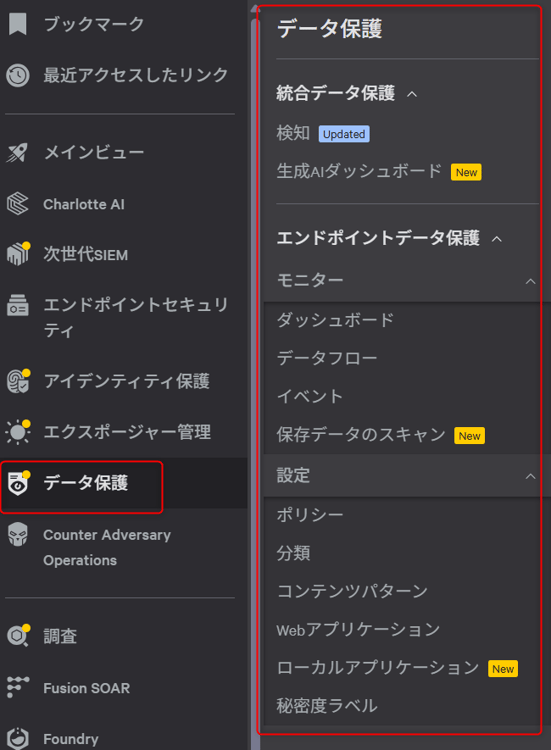Select 次世代SIEM label

[x=86, y=254]
